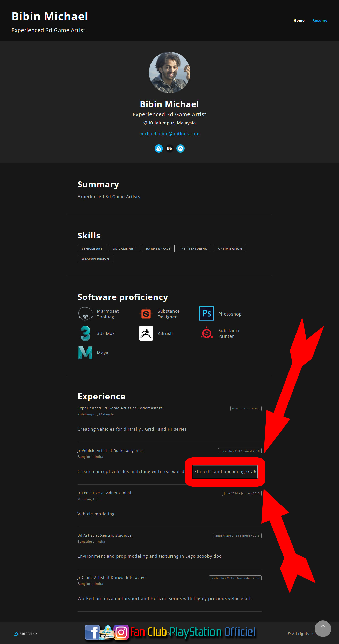Click the Substance Designer icon
Viewport: 339px width, 644px height.
(x=146, y=314)
